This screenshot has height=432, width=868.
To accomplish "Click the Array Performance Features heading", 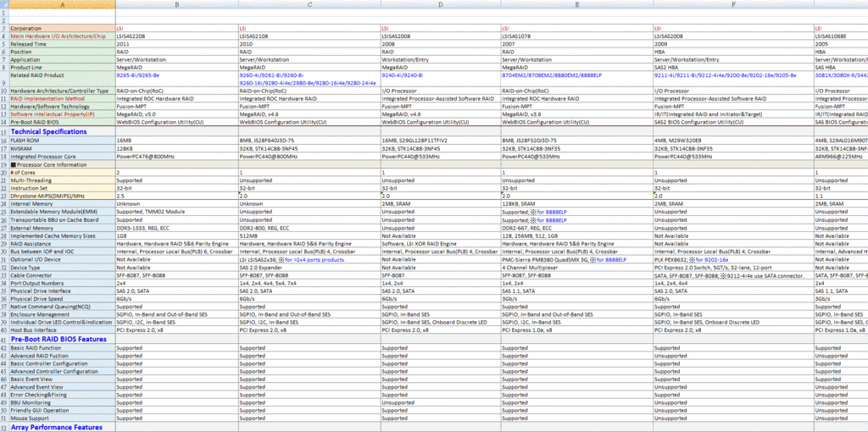I will [x=56, y=428].
